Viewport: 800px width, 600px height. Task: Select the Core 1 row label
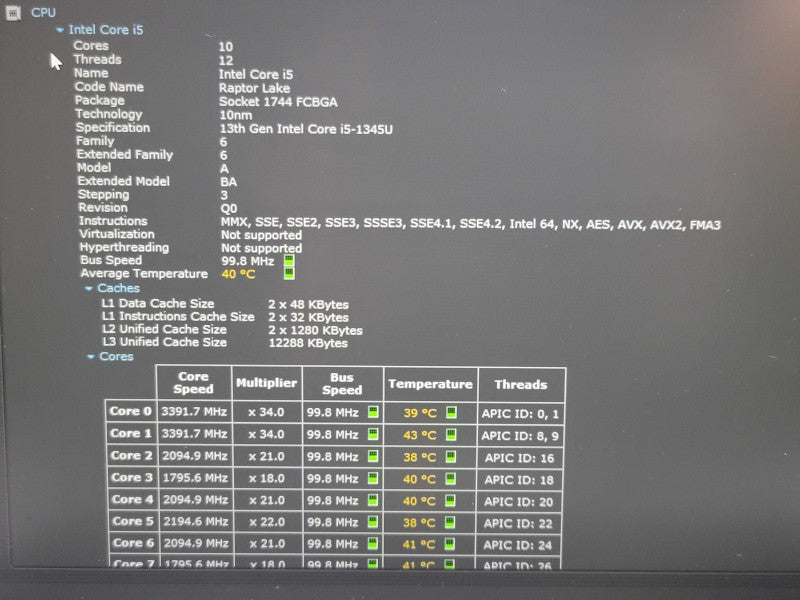[x=131, y=433]
